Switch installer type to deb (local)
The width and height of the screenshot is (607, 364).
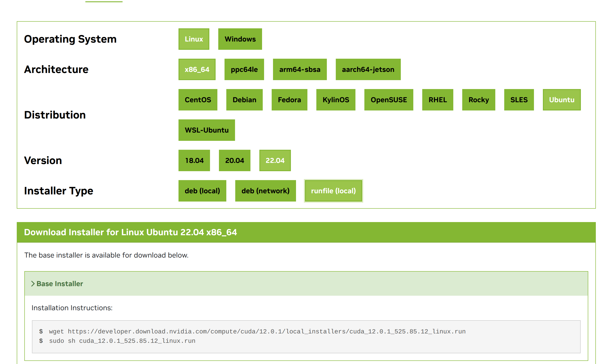click(202, 191)
